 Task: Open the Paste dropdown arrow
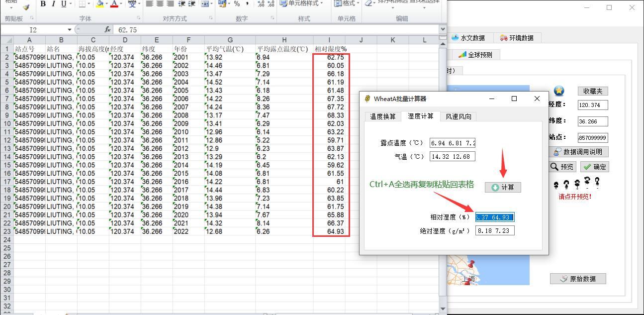coord(11,8)
